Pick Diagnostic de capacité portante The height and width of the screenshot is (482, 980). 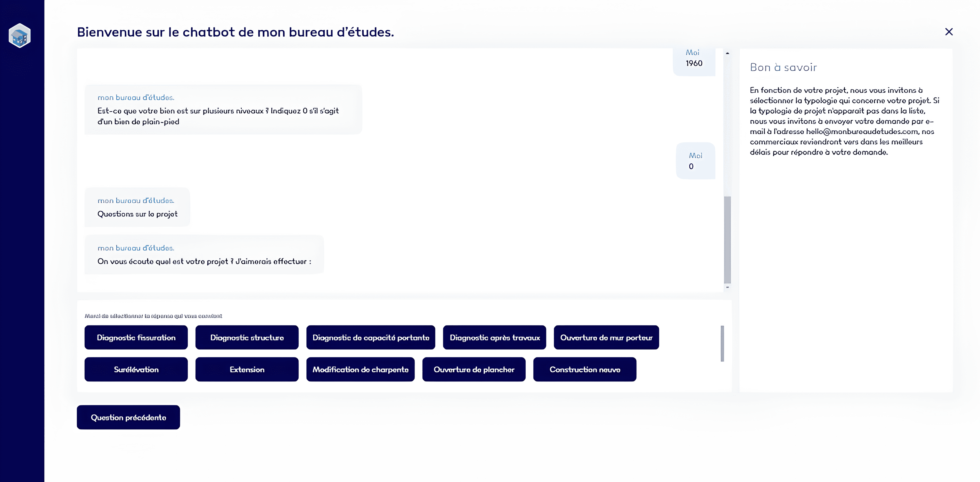[x=371, y=338]
